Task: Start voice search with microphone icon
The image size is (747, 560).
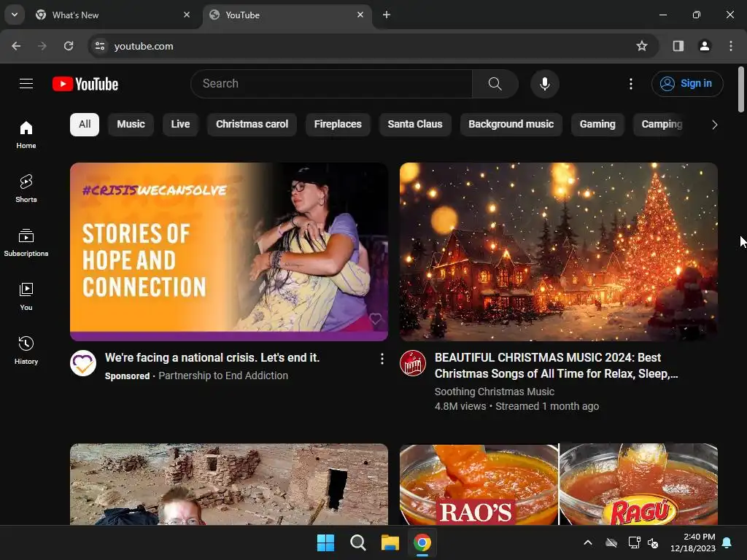Action: click(x=544, y=84)
